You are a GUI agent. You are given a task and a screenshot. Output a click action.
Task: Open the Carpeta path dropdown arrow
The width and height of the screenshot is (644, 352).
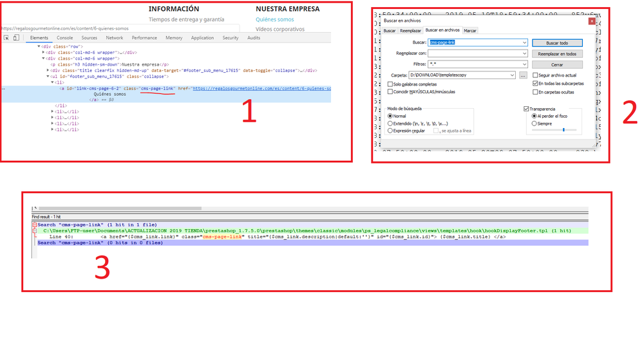tap(512, 75)
